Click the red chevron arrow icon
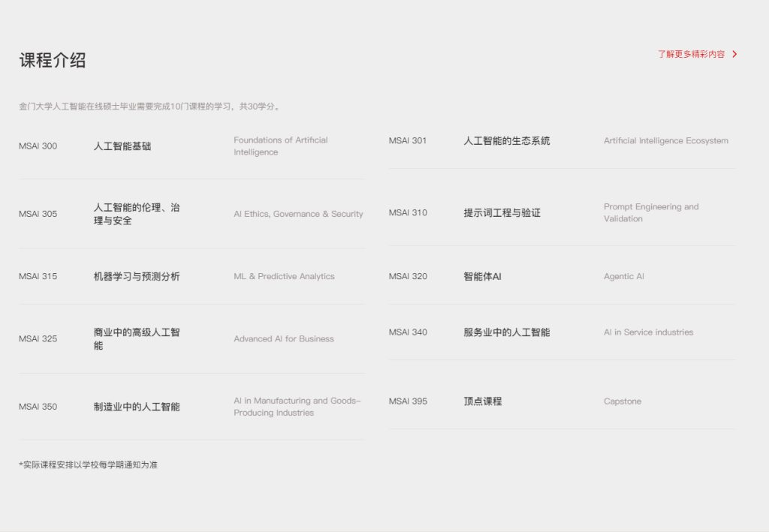The image size is (769, 532). point(734,54)
